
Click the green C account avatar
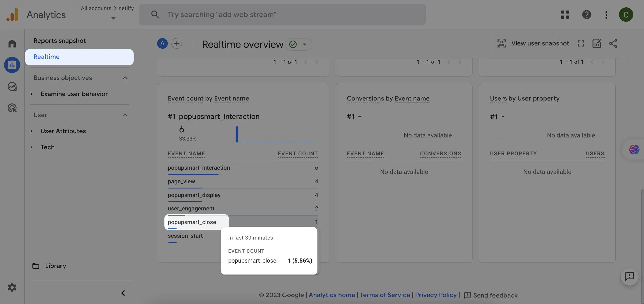[626, 15]
